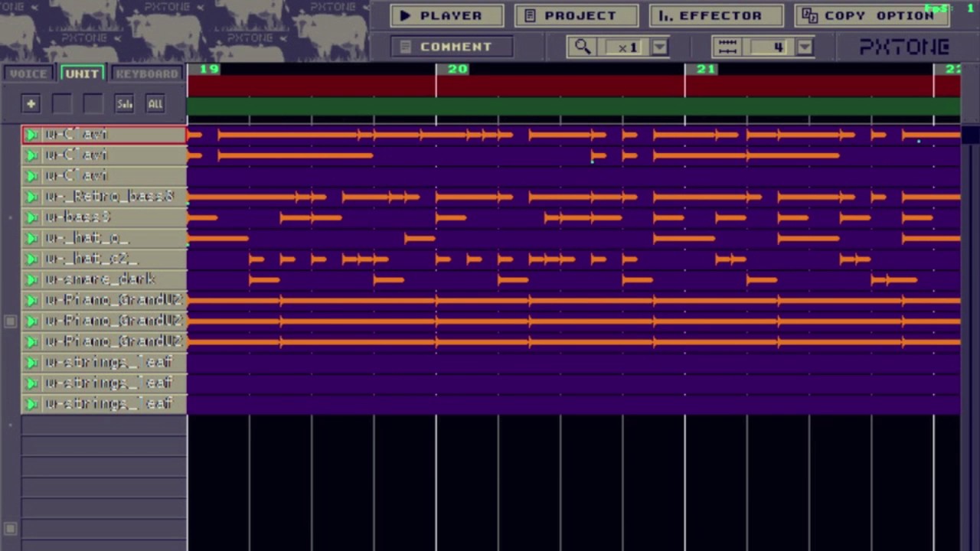Switch to the Keyboard tab
The image size is (980, 551).
pos(146,73)
